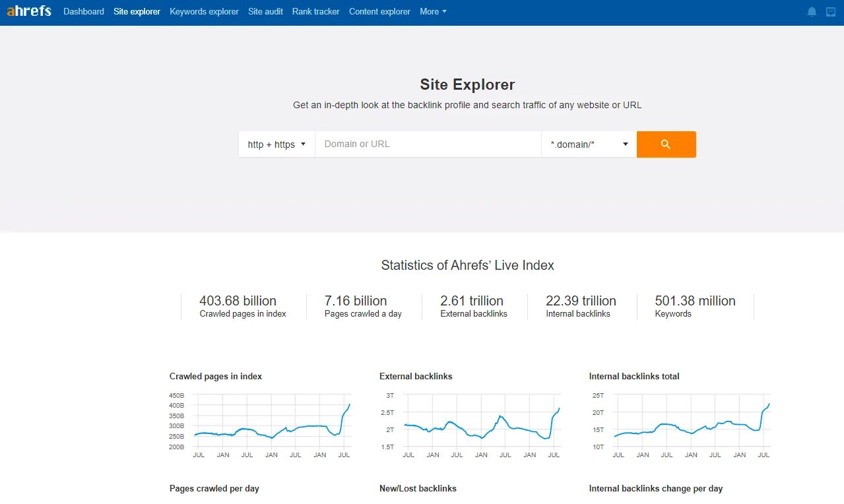Open Rank tracker
Image resolution: width=844 pixels, height=504 pixels.
315,11
